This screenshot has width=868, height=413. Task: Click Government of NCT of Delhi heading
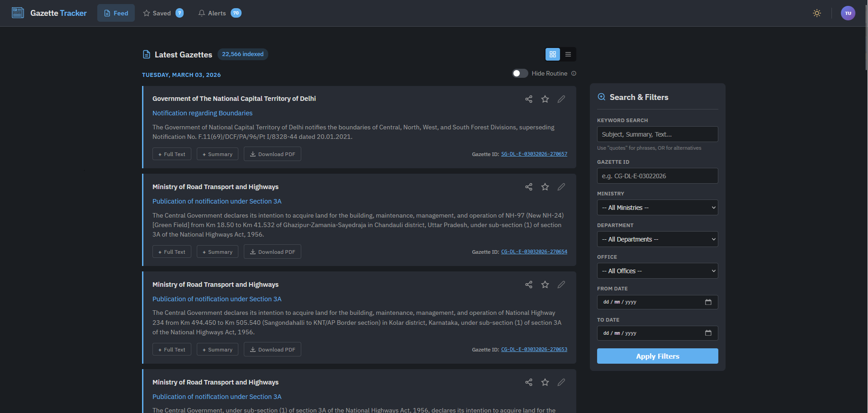coord(234,99)
